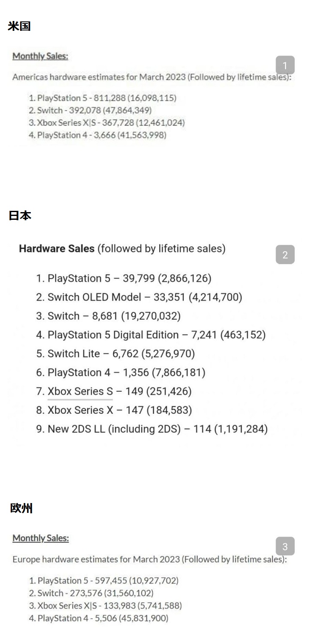309x644 pixels.
Task: Click PlayStation 5 – 39,799 Japan entry
Action: 129,279
